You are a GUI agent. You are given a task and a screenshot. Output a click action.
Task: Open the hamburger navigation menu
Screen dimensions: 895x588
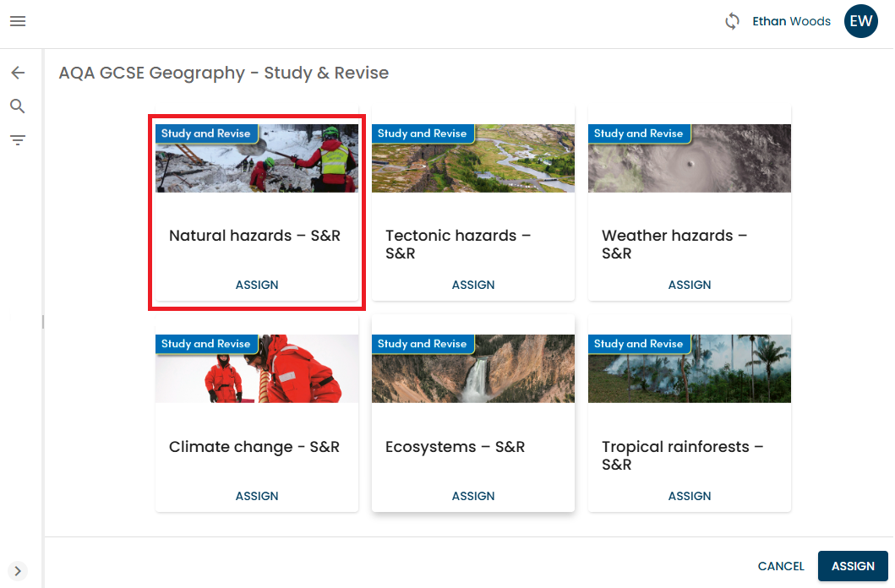click(18, 21)
